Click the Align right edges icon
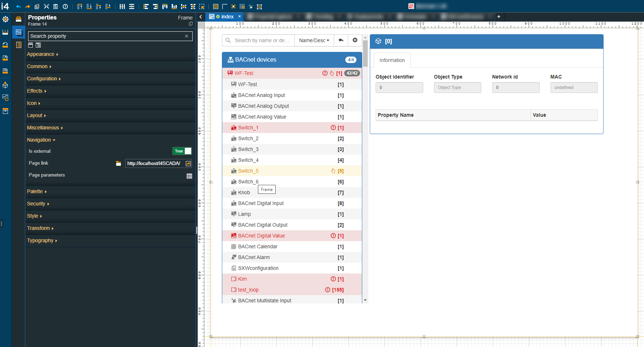Screen dimensions: 644x347 (155, 6)
